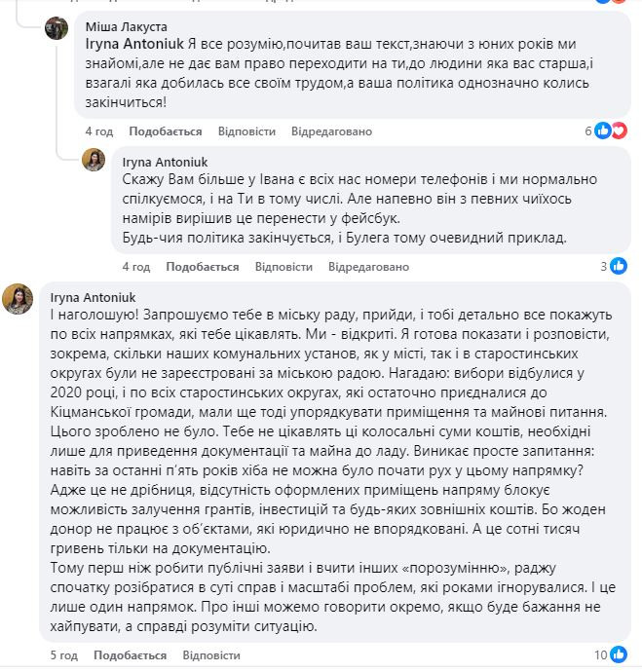Click Iryna Antoniuk's avatar on the reply comment
The image size is (642, 672).
click(x=94, y=160)
